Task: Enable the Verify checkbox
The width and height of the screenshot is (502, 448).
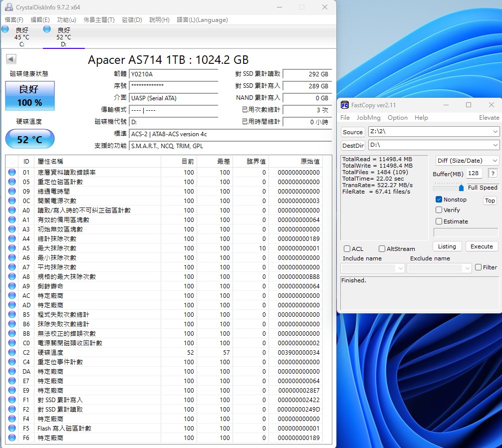Action: tap(439, 210)
